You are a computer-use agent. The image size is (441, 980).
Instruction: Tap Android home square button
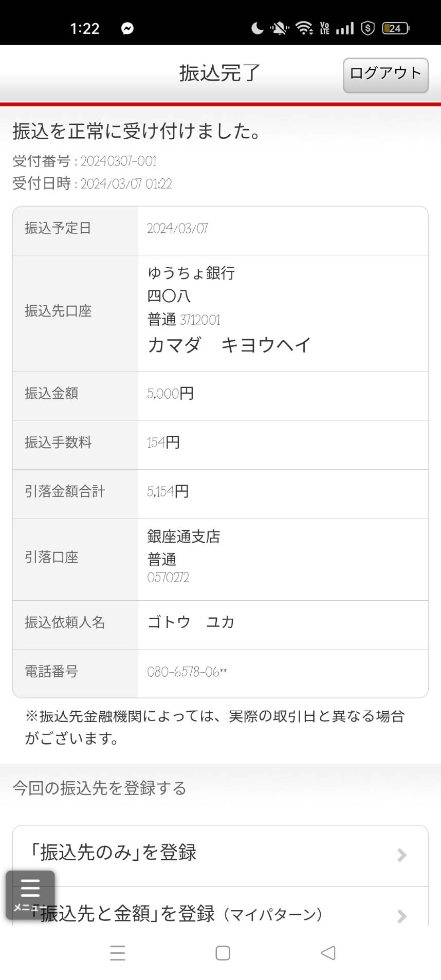(223, 953)
